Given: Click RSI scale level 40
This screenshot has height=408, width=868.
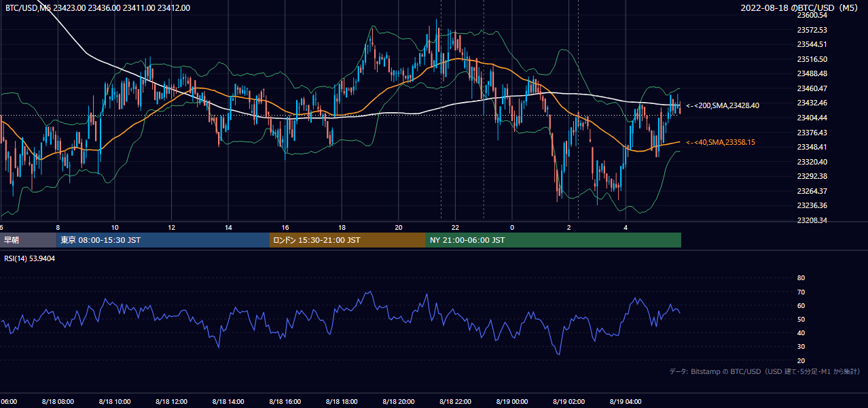Looking at the screenshot, I should [801, 333].
